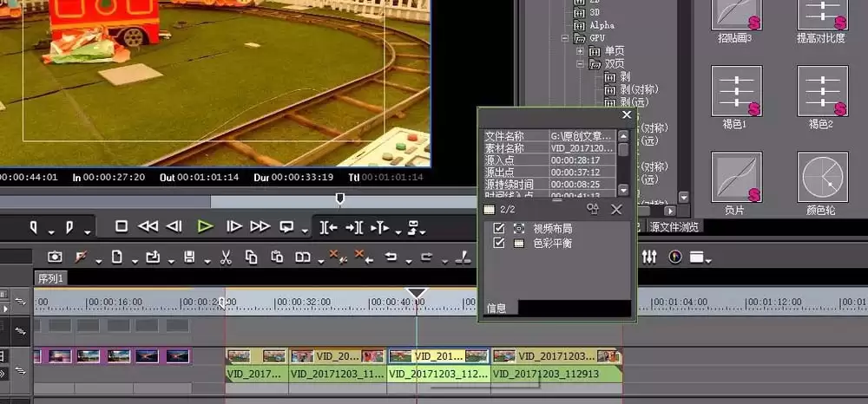Select the 负片 negative effect icon
The width and height of the screenshot is (868, 404).
click(x=736, y=177)
